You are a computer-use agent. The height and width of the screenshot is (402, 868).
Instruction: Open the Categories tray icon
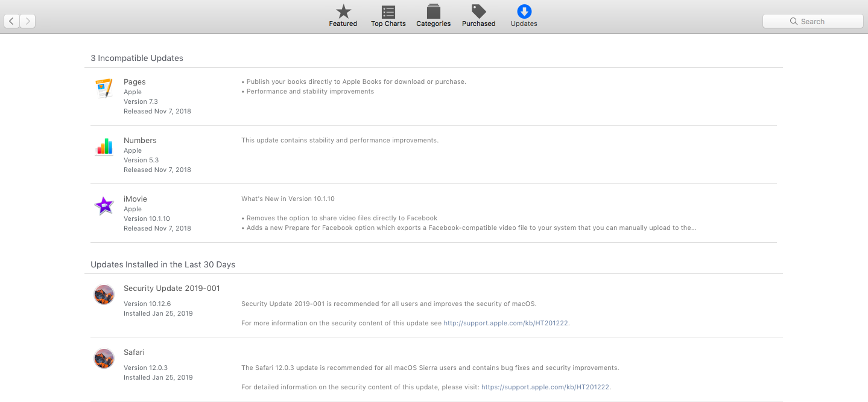434,11
